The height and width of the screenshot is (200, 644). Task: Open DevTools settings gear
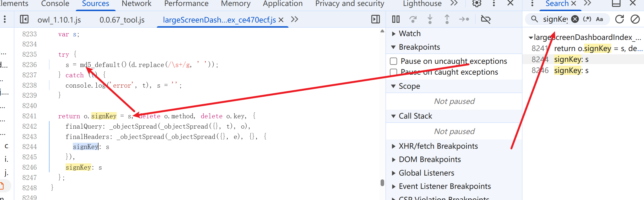pos(477,3)
